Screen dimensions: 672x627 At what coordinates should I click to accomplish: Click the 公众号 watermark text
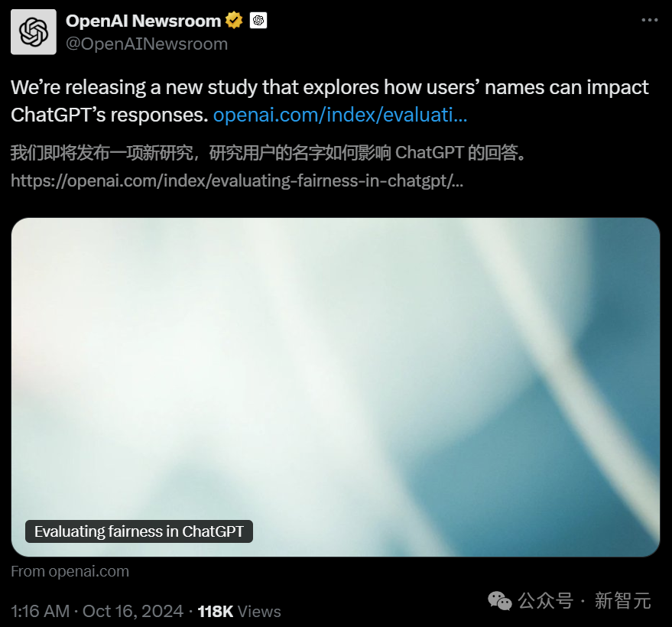545,600
